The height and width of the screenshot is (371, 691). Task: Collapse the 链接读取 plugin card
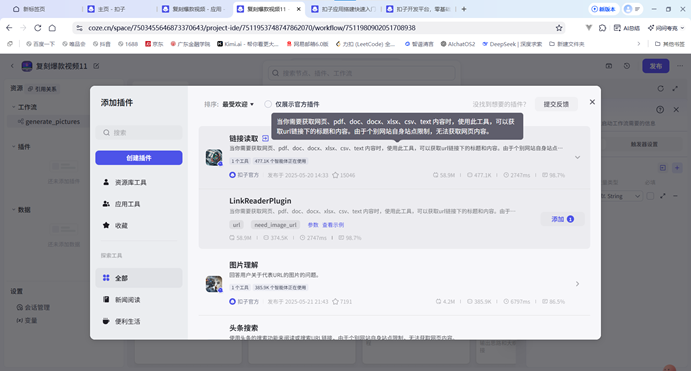(577, 157)
